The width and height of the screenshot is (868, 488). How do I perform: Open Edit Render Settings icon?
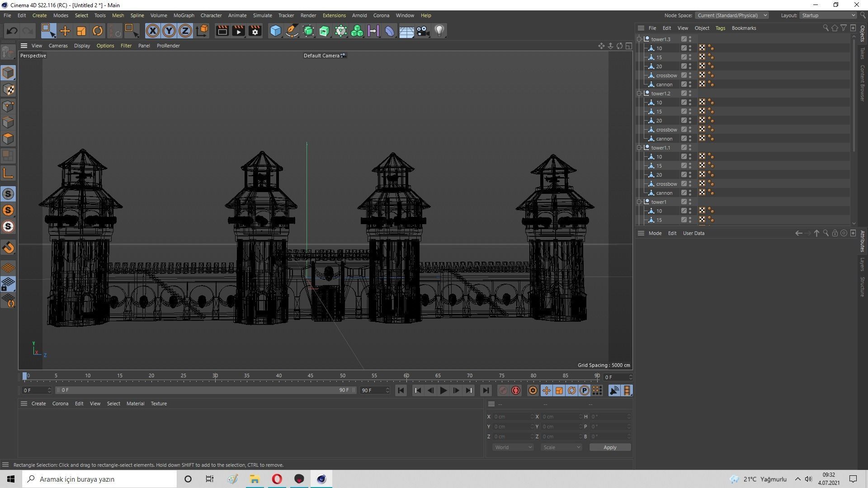(255, 31)
